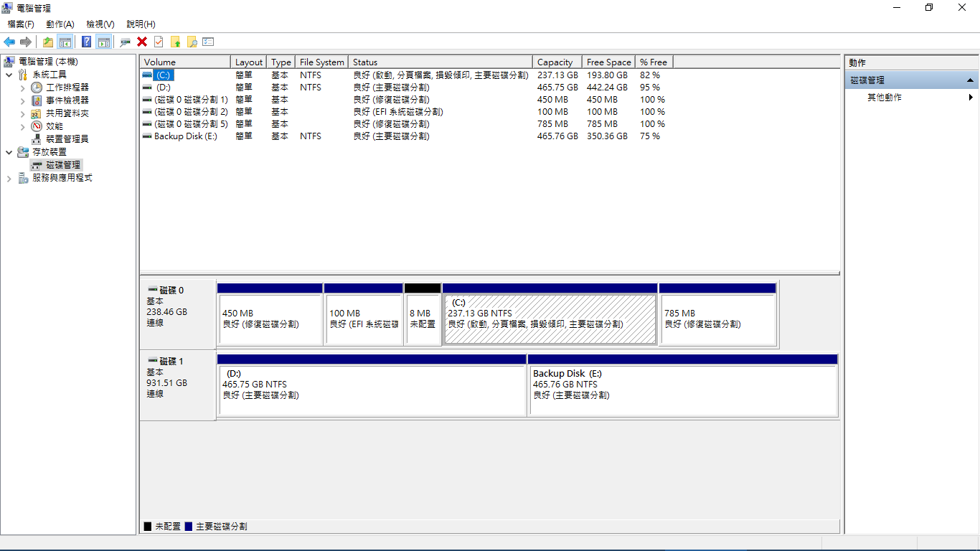This screenshot has height=551, width=980.
Task: Click the checklist settings toolbar icon
Action: [209, 42]
